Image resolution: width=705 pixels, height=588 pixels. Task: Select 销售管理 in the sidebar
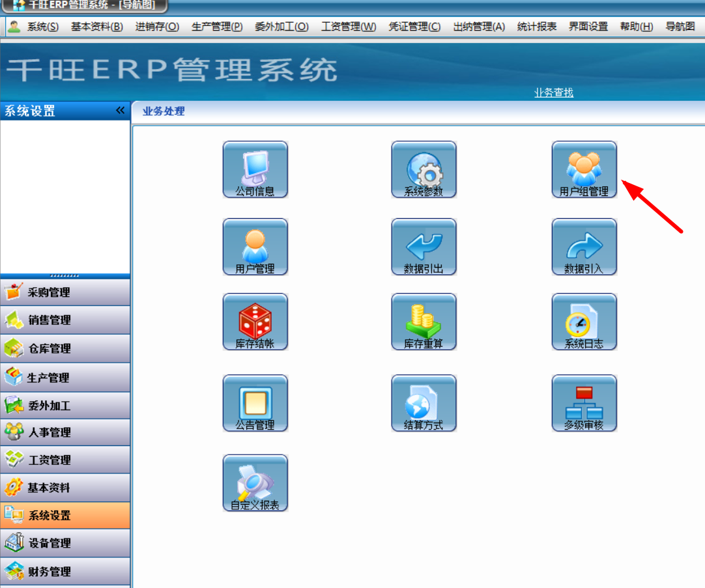[x=65, y=320]
